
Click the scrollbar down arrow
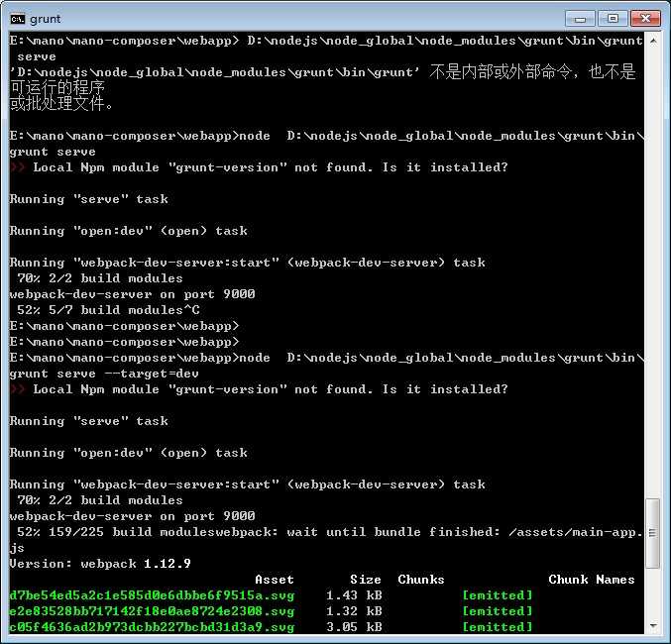(653, 625)
